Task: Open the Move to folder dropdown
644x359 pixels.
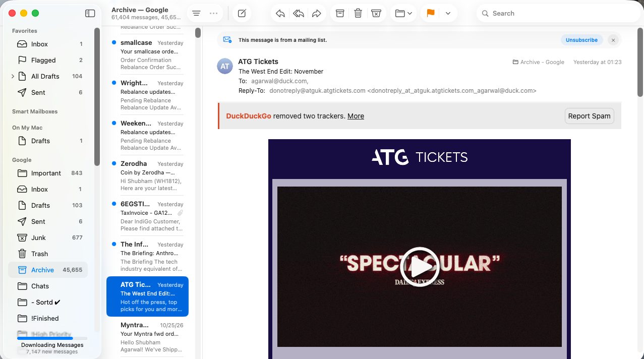Action: pyautogui.click(x=403, y=14)
